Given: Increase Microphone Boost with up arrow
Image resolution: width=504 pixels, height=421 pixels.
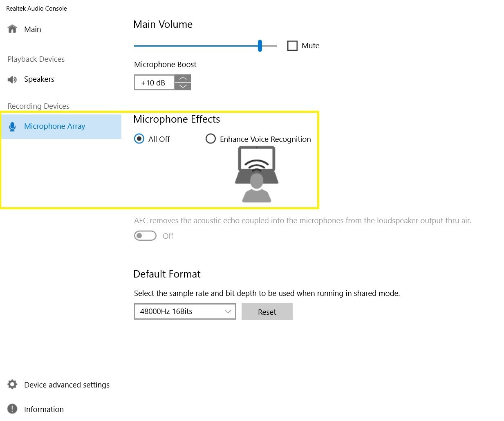Looking at the screenshot, I should click(x=183, y=78).
